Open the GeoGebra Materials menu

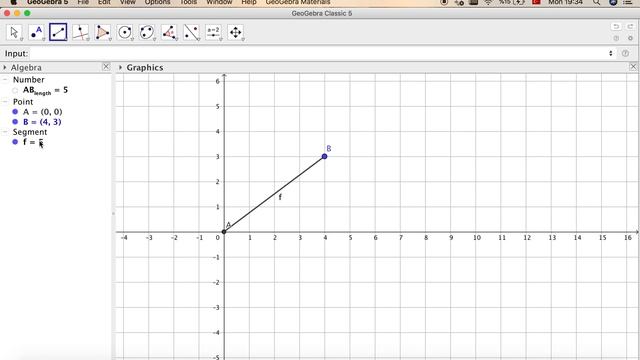click(298, 2)
